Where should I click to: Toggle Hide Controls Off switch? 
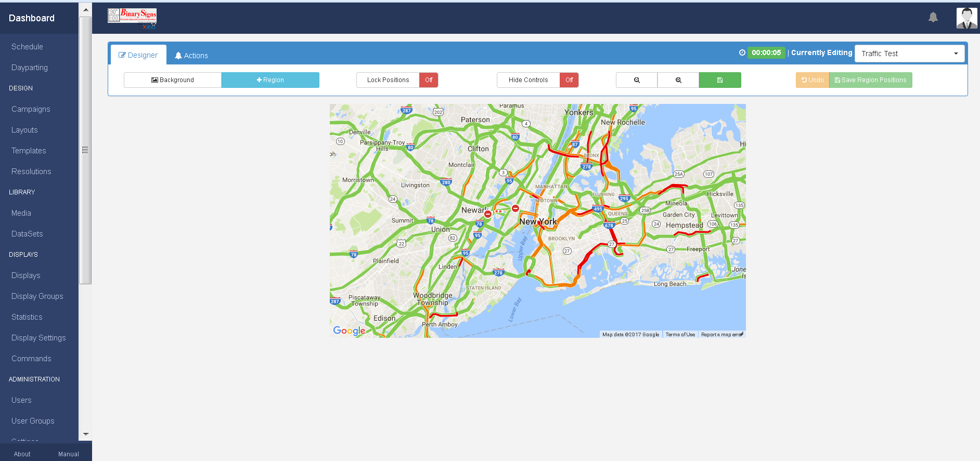[x=569, y=80]
